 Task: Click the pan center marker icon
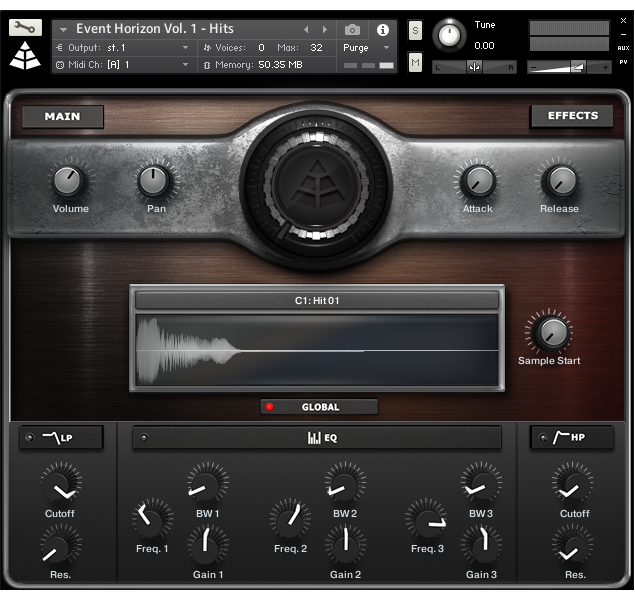tap(474, 67)
